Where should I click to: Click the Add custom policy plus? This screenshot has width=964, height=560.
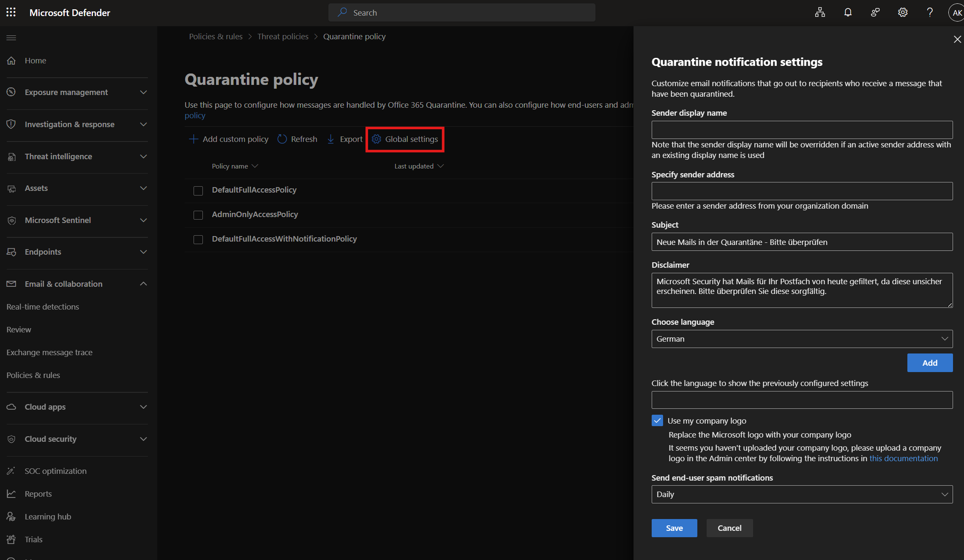click(x=194, y=139)
